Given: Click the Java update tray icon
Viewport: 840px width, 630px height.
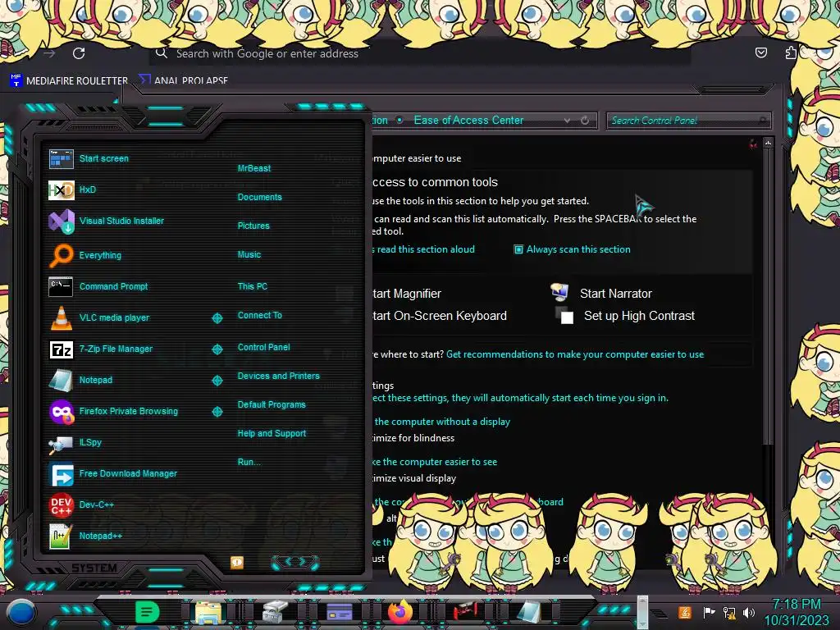Looking at the screenshot, I should click(685, 612).
